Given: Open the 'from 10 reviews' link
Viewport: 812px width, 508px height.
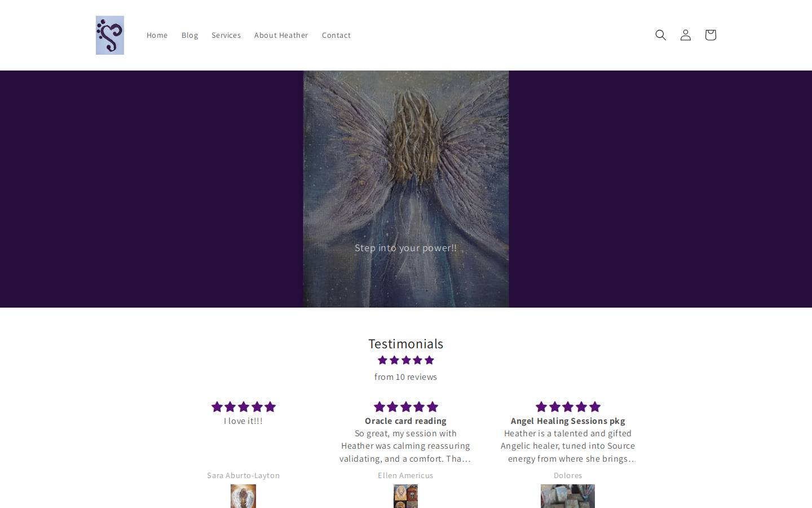Looking at the screenshot, I should [x=406, y=376].
